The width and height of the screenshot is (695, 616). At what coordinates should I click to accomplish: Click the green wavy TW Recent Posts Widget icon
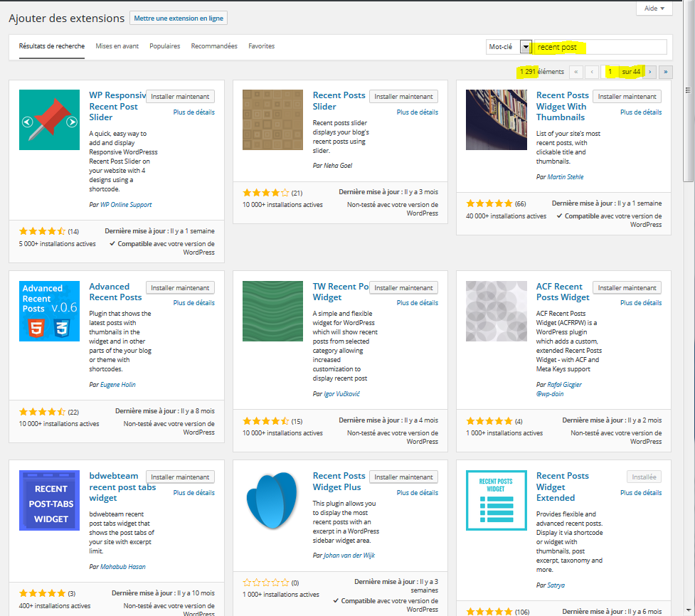[272, 311]
